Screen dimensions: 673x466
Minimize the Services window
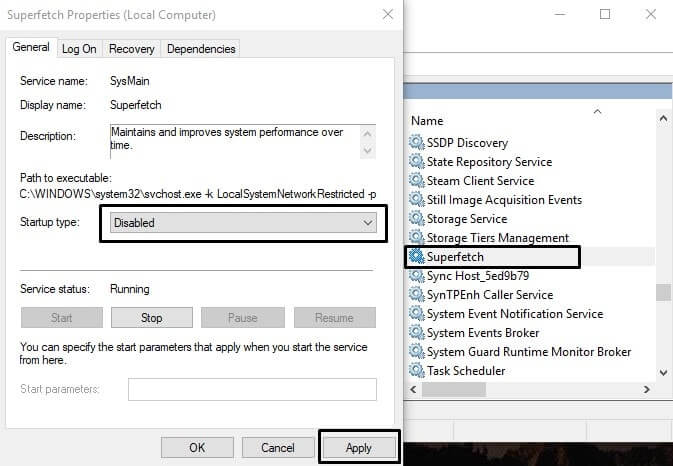pyautogui.click(x=560, y=14)
